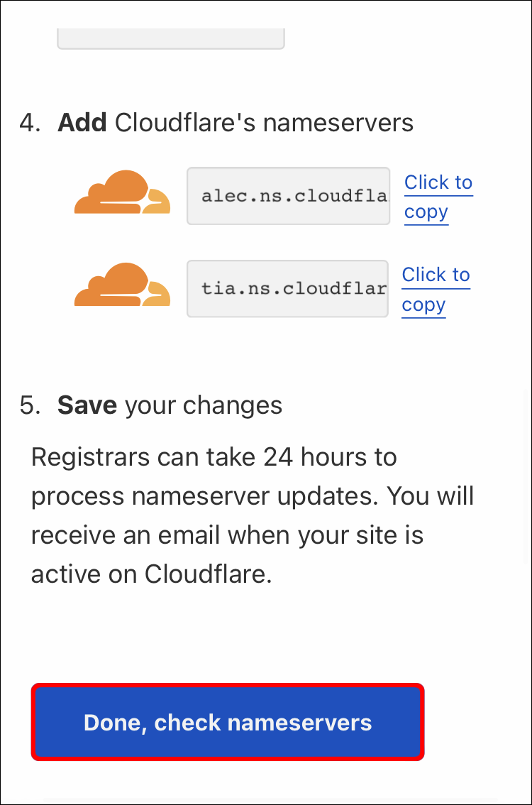Click the "Registrars can take 24 hours" line
Viewport: 532px width, 805px height.
point(213,456)
